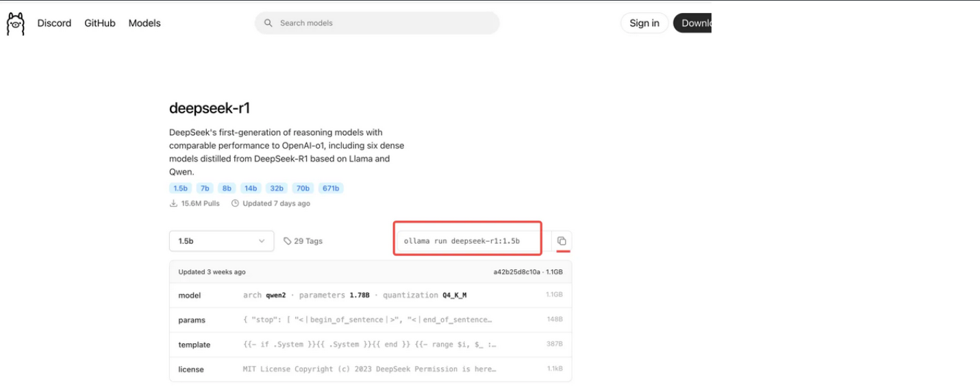Click the Updated 3 weeks ago header

pyautogui.click(x=212, y=272)
